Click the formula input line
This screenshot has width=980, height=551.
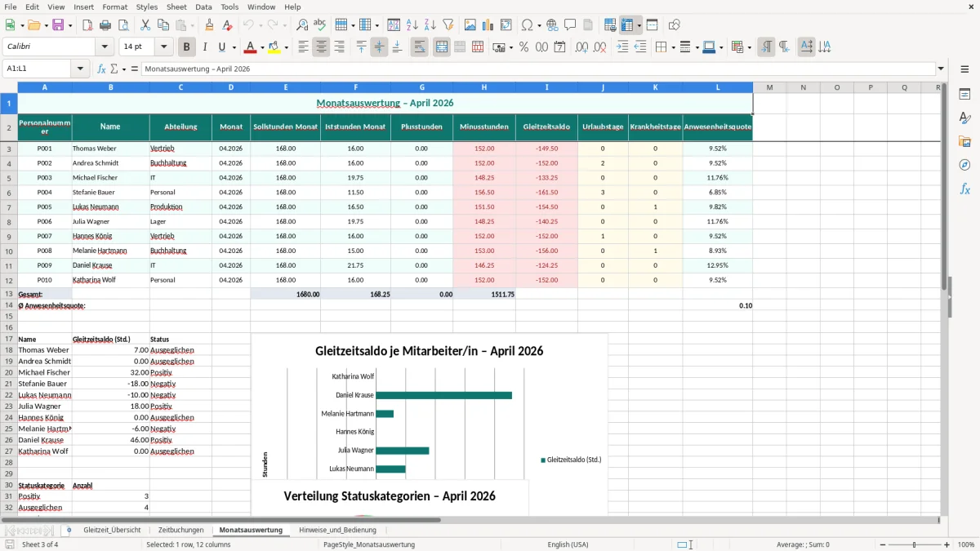(537, 69)
